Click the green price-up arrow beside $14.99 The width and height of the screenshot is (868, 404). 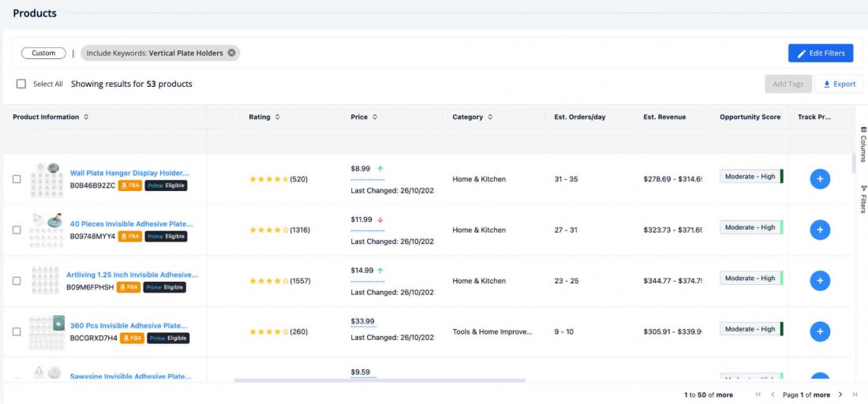click(380, 271)
